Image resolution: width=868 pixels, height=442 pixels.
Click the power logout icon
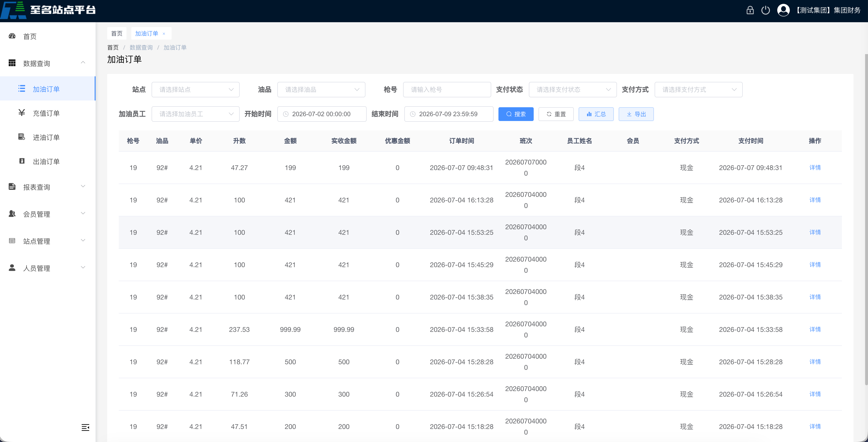pos(766,10)
